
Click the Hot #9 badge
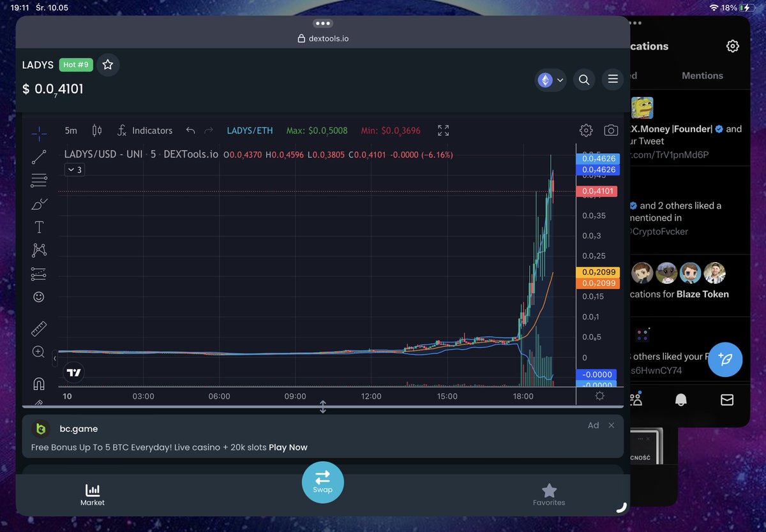(x=77, y=64)
